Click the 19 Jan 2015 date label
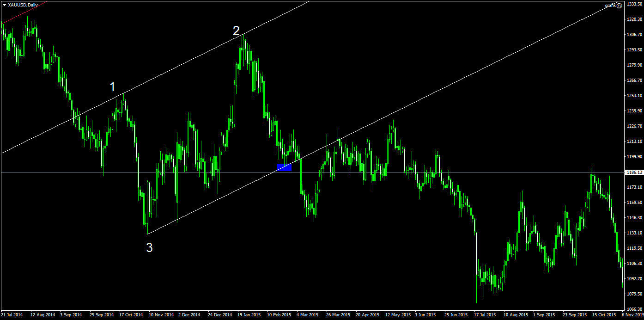Screen dimensions: 644x320 click(x=249, y=315)
